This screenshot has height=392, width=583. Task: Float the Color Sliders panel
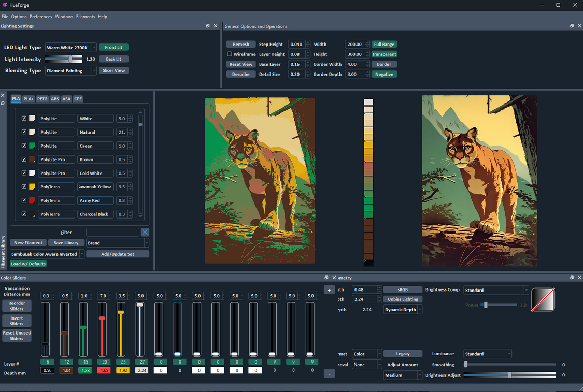pos(326,278)
